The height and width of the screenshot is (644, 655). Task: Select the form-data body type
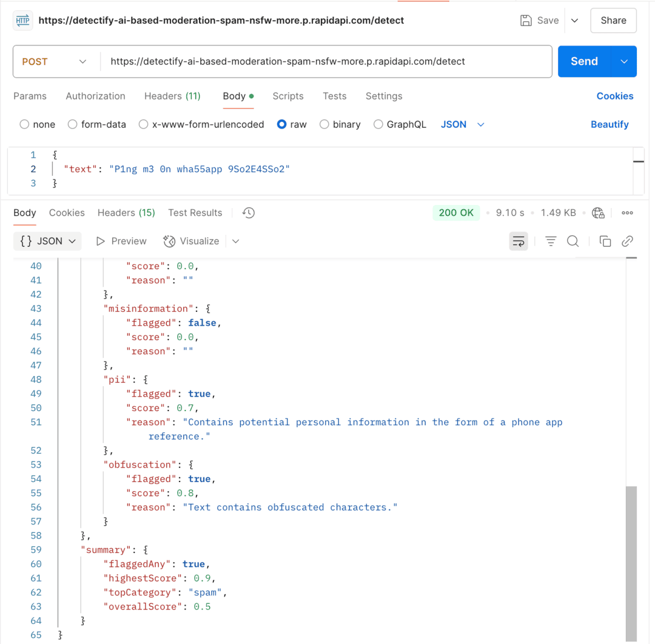point(96,124)
